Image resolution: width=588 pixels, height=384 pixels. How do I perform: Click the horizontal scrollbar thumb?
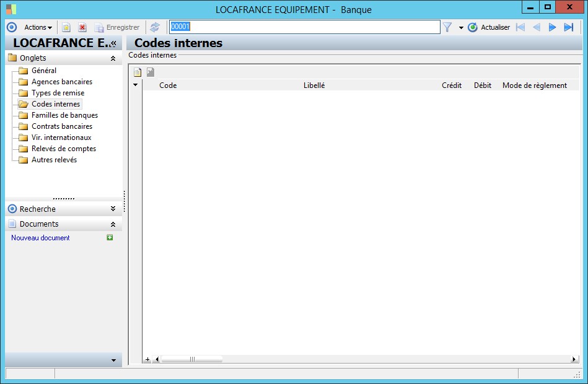click(192, 359)
